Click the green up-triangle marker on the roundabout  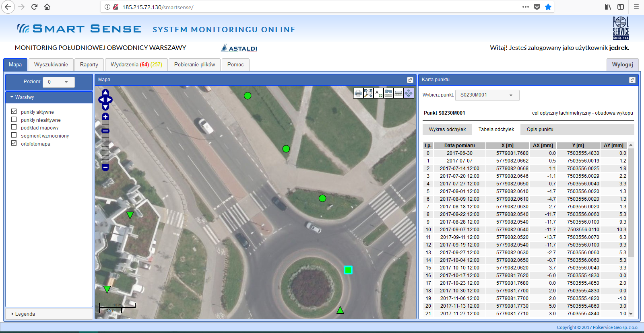(x=340, y=310)
